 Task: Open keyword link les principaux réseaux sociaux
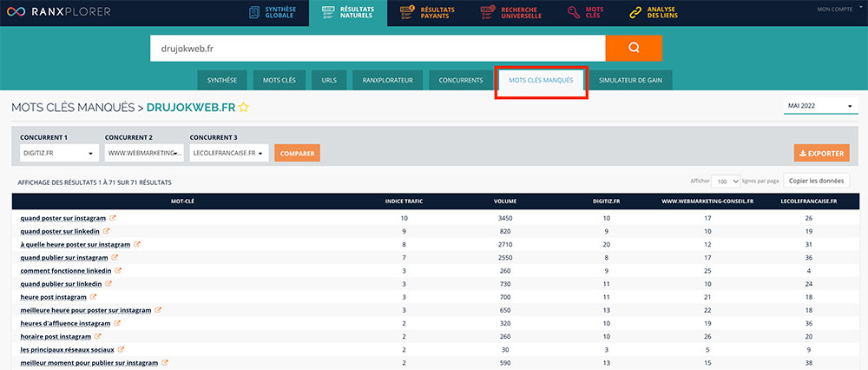click(x=67, y=350)
